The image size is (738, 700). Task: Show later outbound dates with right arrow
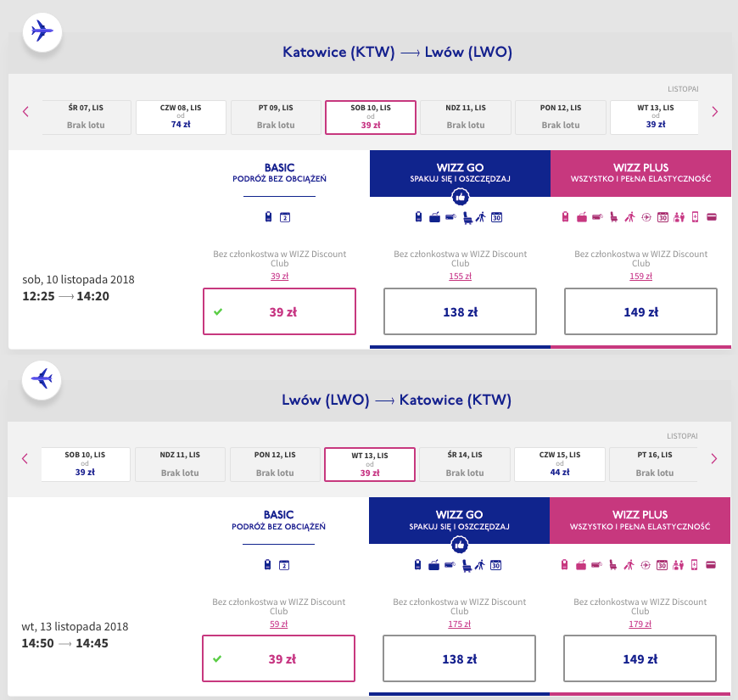pos(714,111)
